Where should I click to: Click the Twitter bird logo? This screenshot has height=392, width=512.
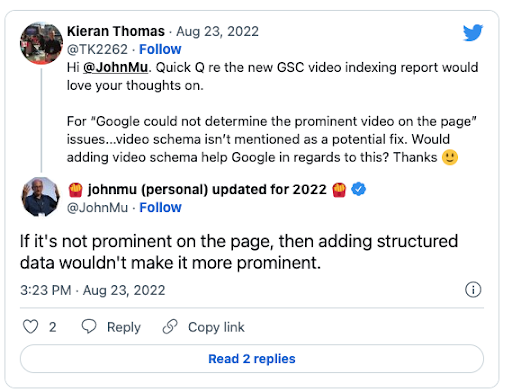pyautogui.click(x=473, y=32)
